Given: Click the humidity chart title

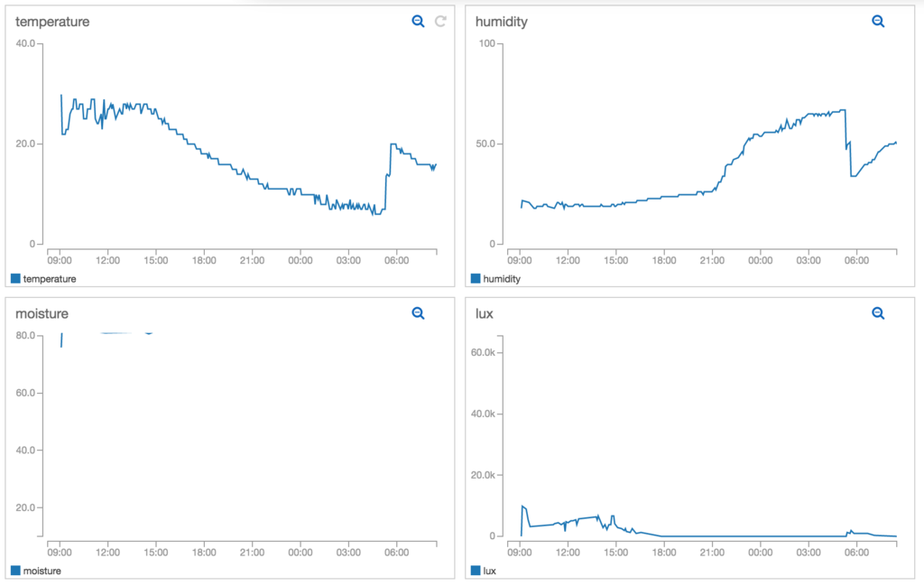Looking at the screenshot, I should click(502, 22).
